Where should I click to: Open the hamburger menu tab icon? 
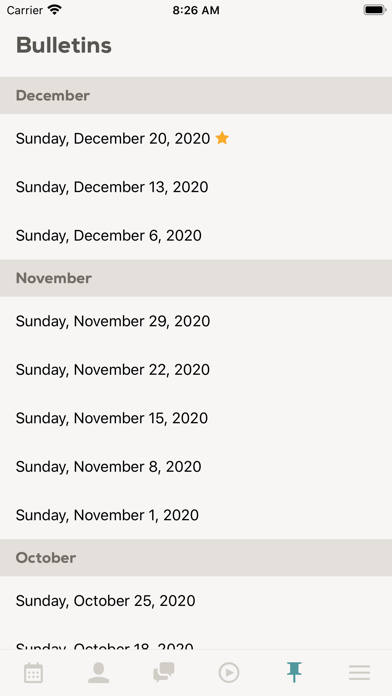click(x=359, y=673)
